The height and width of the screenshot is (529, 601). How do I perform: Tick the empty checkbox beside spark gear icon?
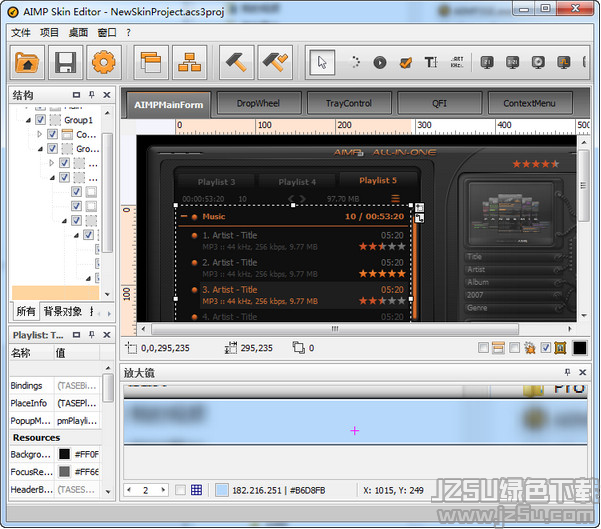point(514,348)
